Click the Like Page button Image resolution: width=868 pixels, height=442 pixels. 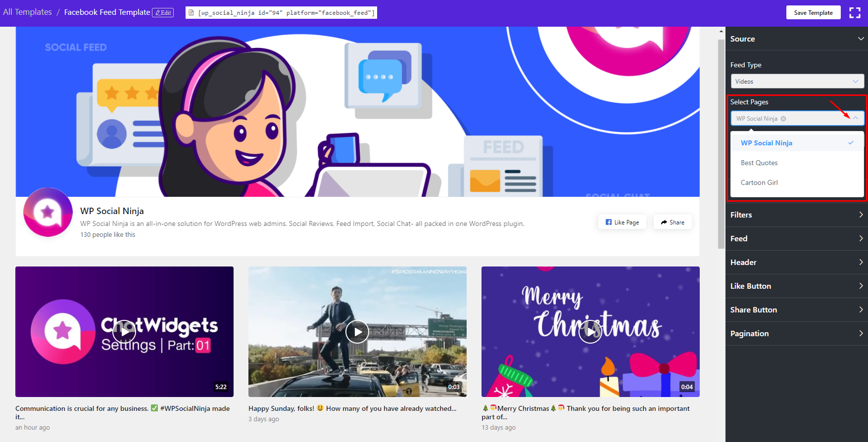pyautogui.click(x=622, y=222)
